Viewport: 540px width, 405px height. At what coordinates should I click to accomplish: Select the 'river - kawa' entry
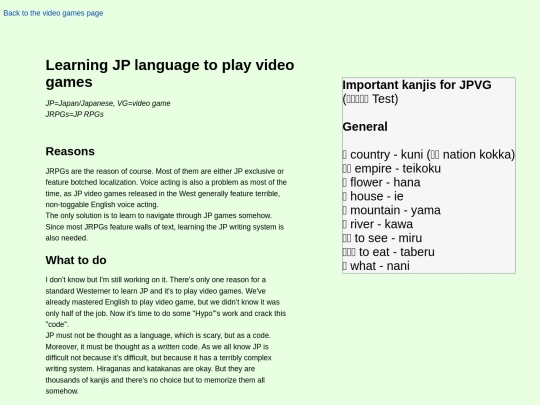point(378,224)
